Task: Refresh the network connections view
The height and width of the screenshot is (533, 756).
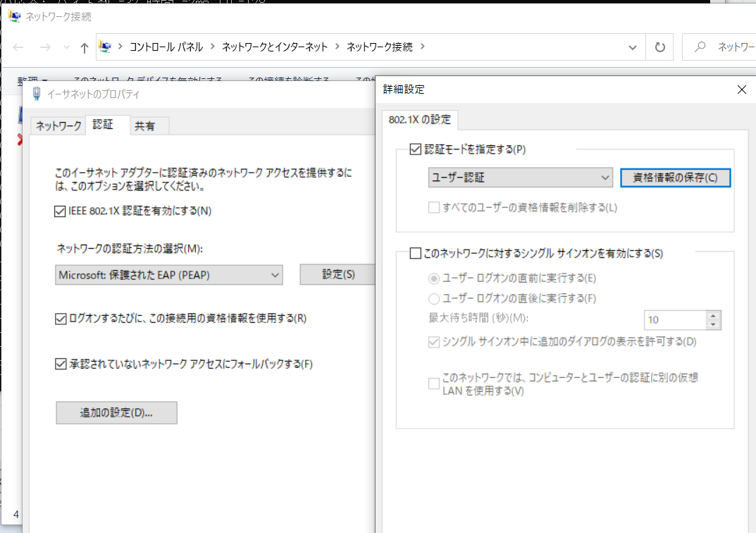Action: click(659, 47)
